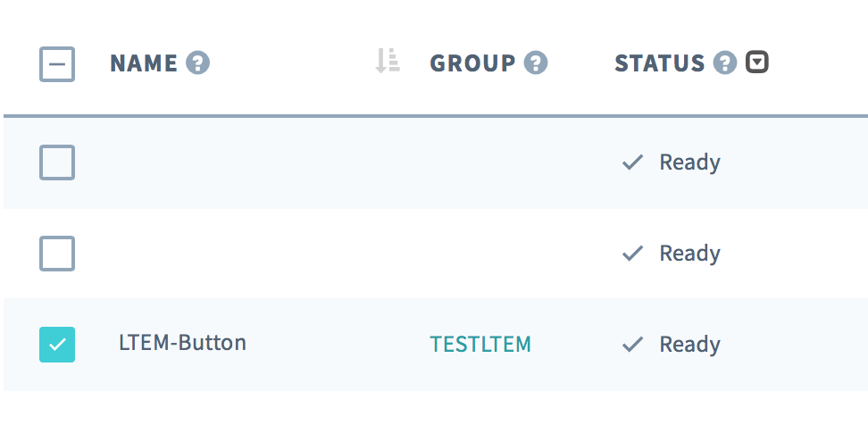Click the Ready checkmark icon for LTEM-Button
868x425 pixels.
point(632,345)
